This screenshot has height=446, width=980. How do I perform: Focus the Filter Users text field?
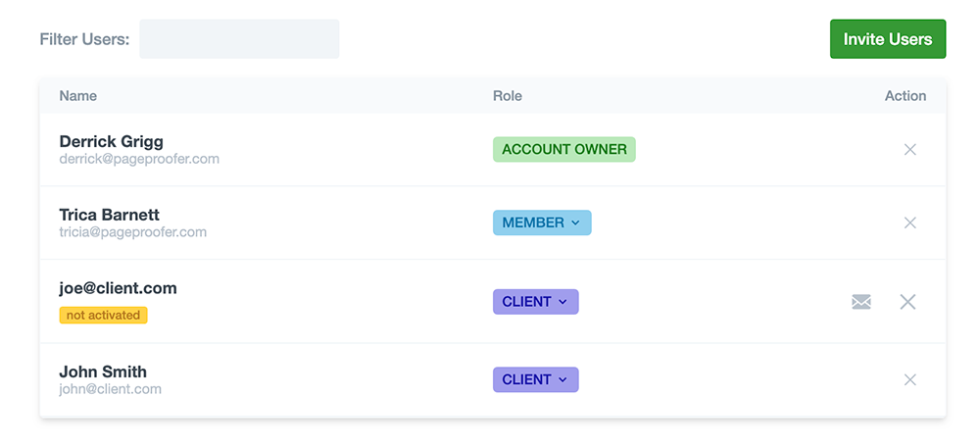(239, 39)
